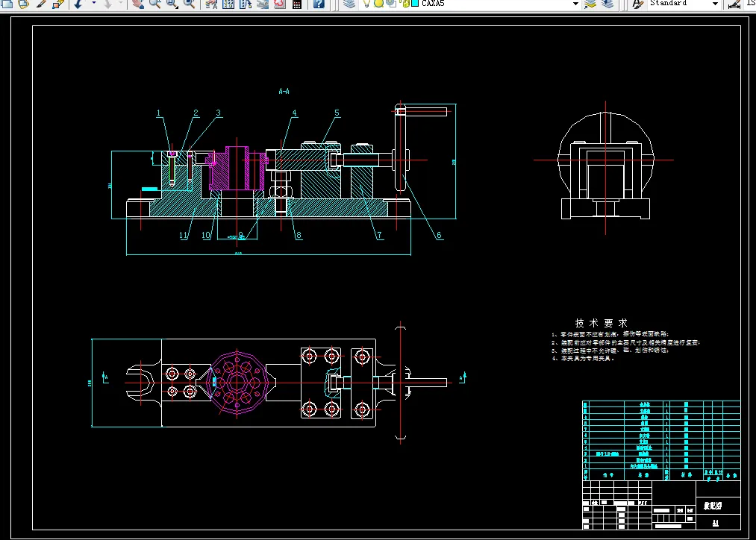Click the Help question mark icon
This screenshot has height=540, width=756.
coord(319,4)
